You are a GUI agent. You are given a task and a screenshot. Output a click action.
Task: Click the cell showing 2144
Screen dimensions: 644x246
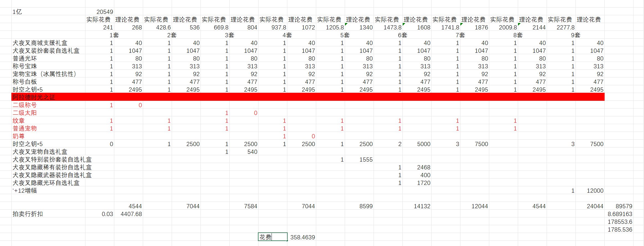(533, 27)
